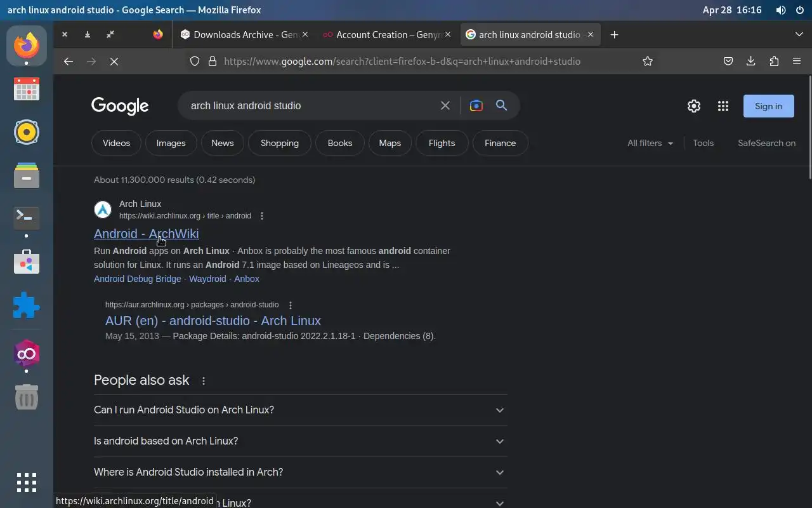Open the Anbox sublink

click(247, 279)
